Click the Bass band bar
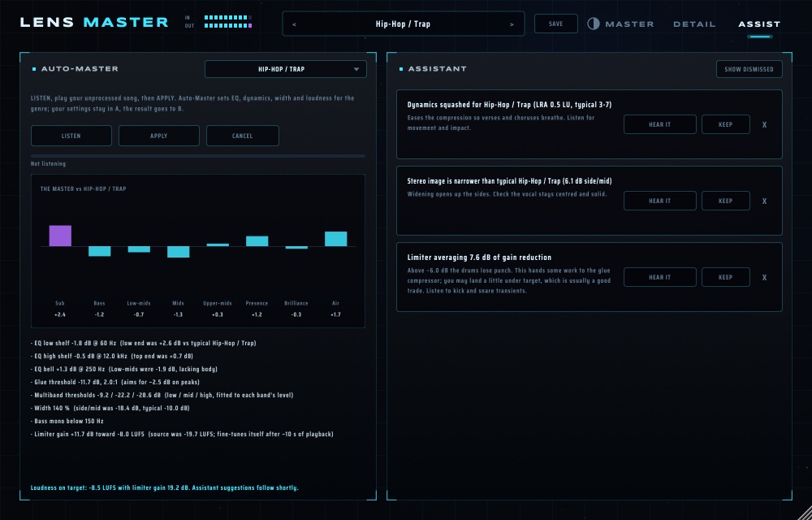The width and height of the screenshot is (812, 520). click(x=99, y=251)
